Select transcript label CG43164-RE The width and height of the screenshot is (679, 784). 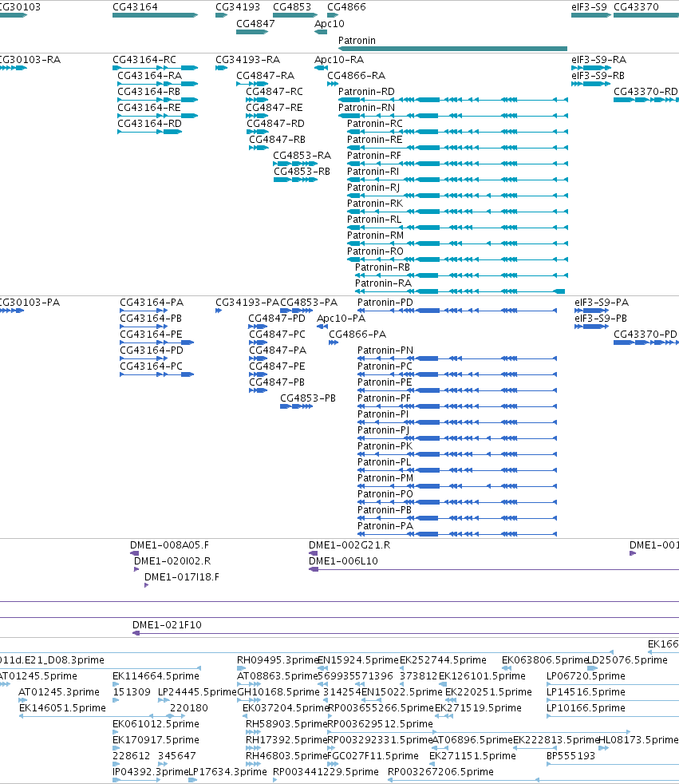point(149,108)
